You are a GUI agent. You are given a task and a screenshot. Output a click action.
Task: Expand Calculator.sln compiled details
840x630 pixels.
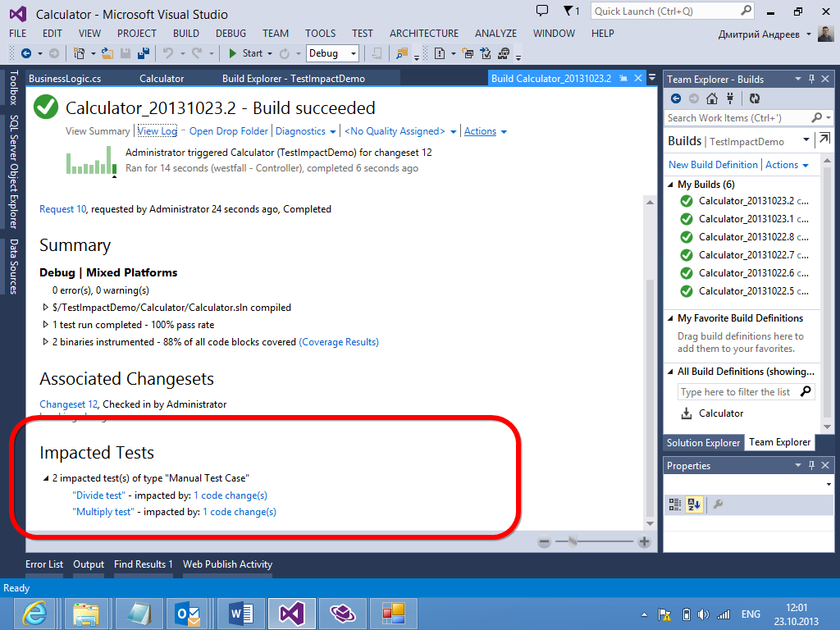pyautogui.click(x=46, y=308)
